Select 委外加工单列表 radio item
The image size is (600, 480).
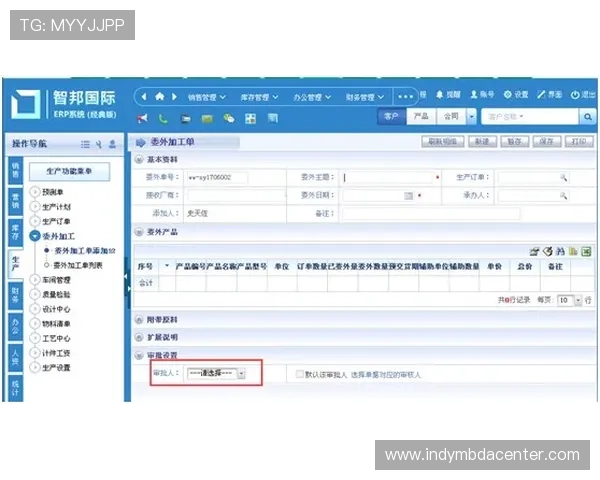(x=47, y=265)
